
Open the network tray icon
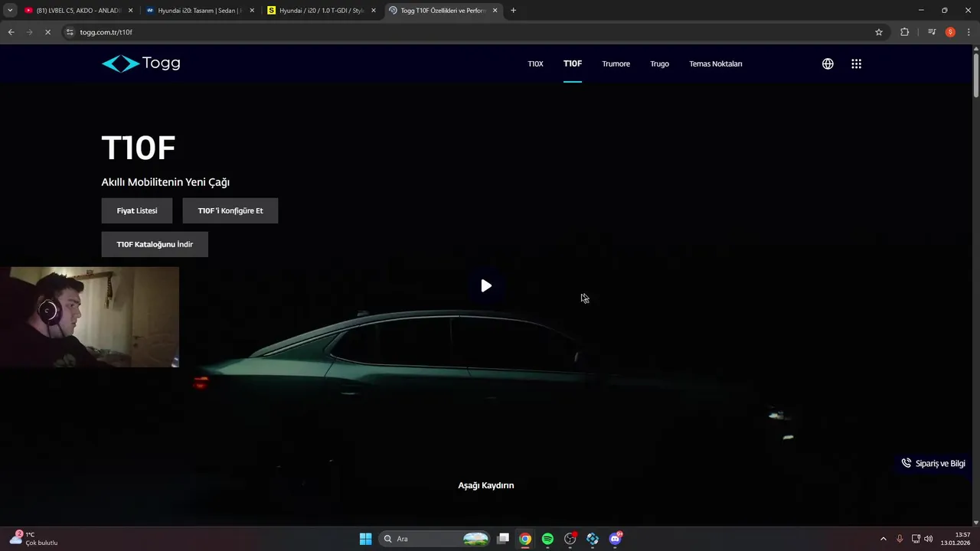point(916,539)
